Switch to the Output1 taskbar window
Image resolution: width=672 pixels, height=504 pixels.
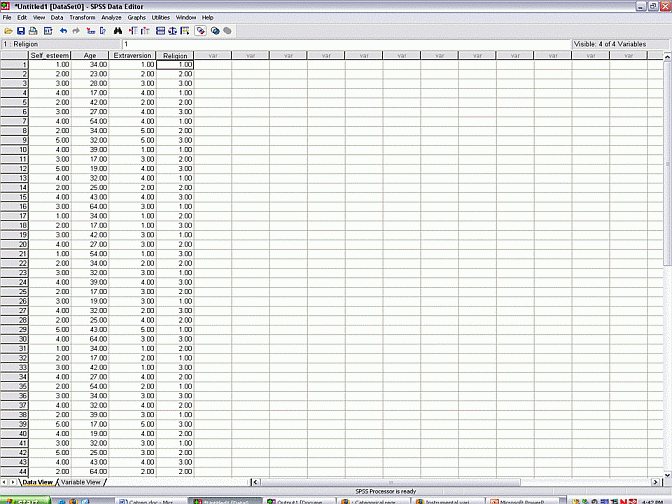(x=299, y=501)
